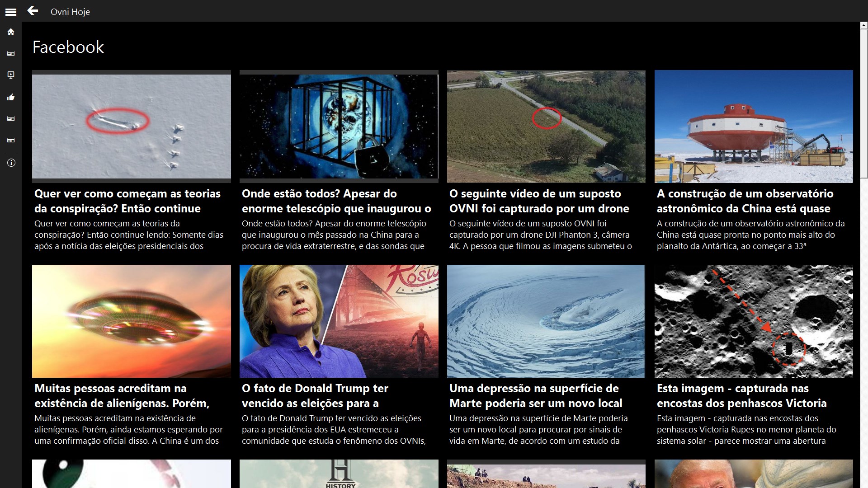868x488 pixels.
Task: Open the History channel logo thumbnail
Action: (x=339, y=474)
